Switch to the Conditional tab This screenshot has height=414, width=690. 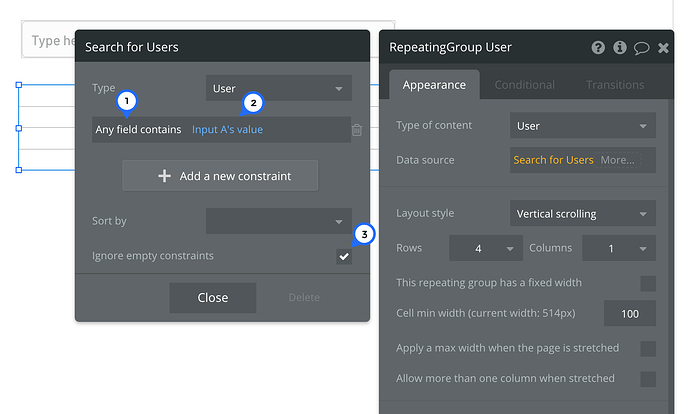(x=525, y=85)
